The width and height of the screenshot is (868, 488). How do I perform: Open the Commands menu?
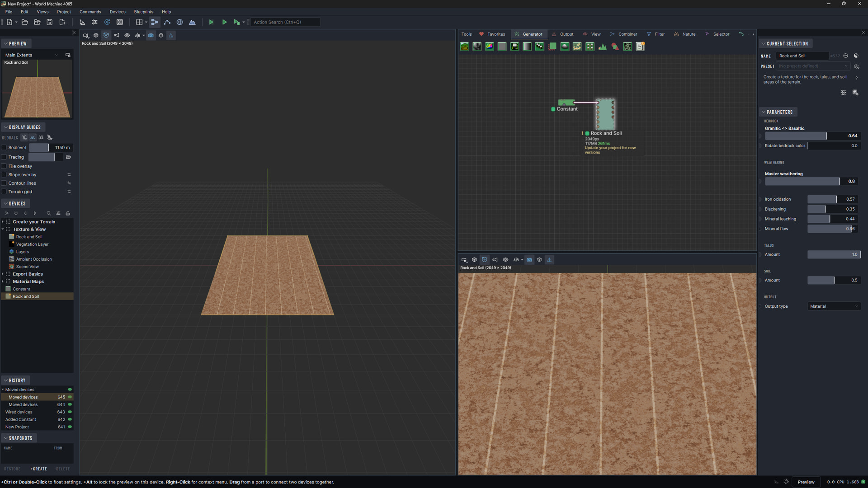90,12
